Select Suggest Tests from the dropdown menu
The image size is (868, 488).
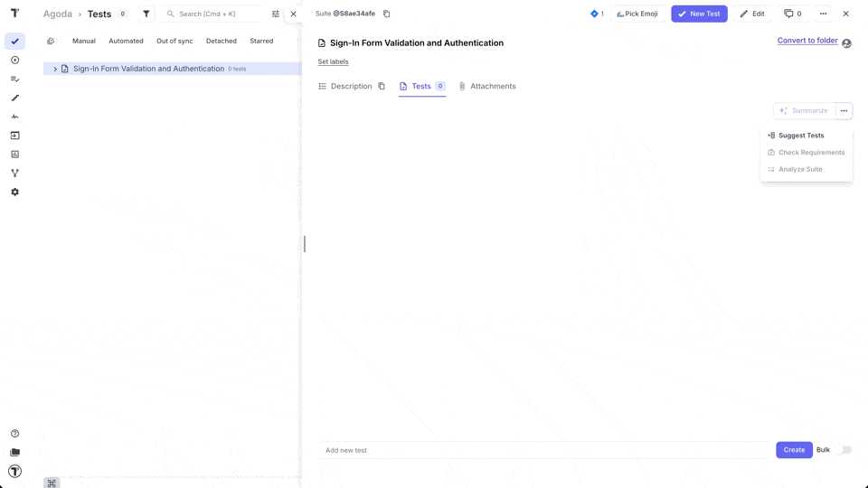[x=800, y=136]
